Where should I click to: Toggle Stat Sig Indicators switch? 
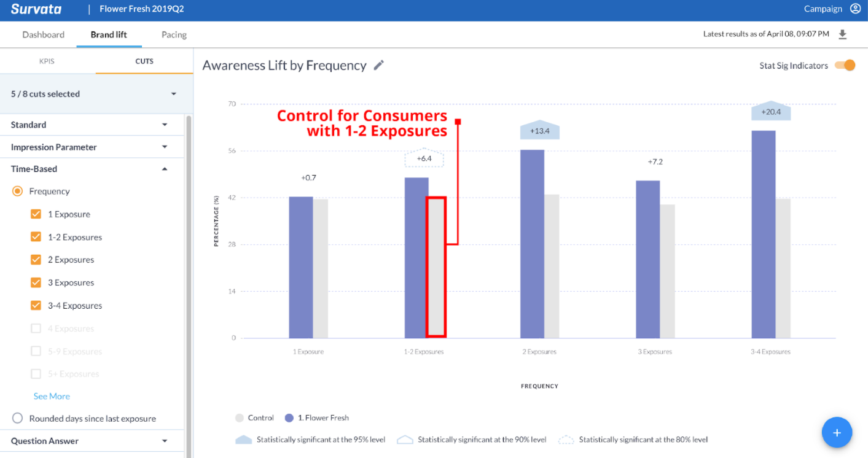(x=845, y=65)
